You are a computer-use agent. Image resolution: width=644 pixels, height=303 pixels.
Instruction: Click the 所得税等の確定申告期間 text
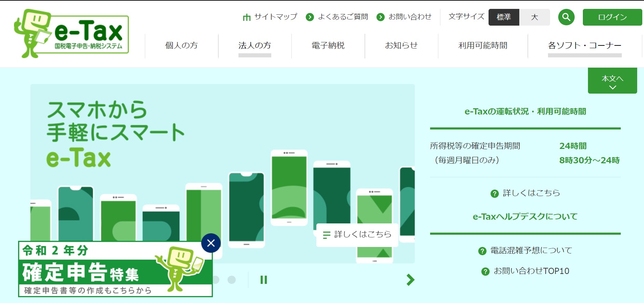(x=475, y=146)
